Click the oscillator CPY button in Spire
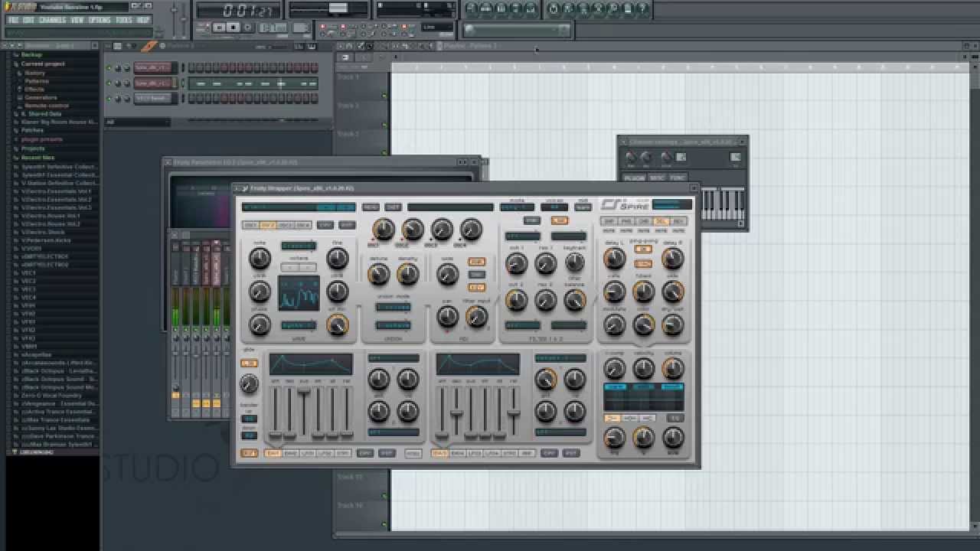The image size is (980, 551). point(325,225)
